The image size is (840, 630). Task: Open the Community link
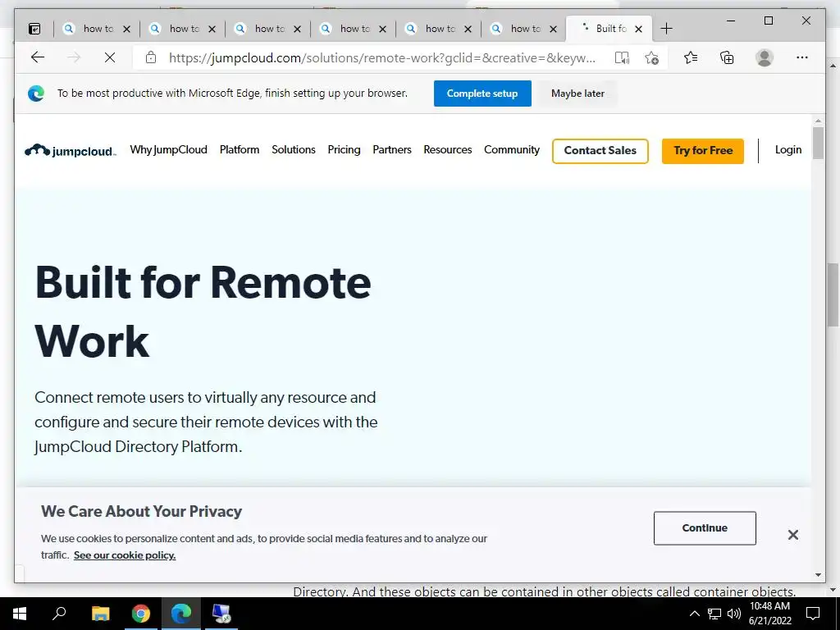[512, 150]
